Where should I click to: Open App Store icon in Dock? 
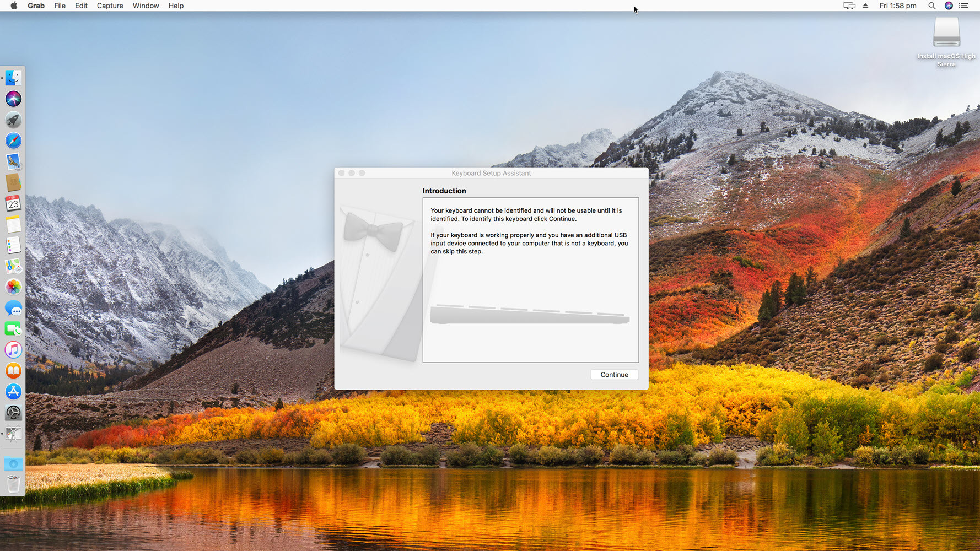click(x=13, y=392)
